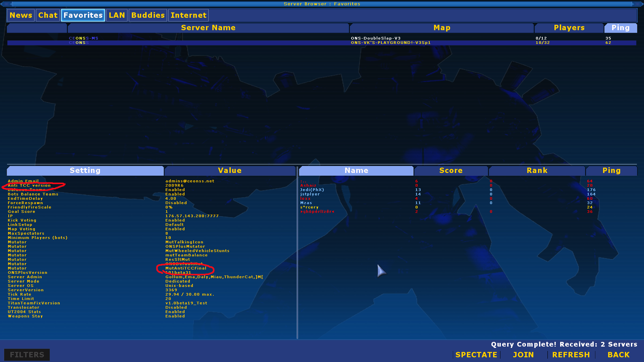Viewport: 644px width, 362px height.
Task: Sort players by Score column
Action: pos(451,171)
